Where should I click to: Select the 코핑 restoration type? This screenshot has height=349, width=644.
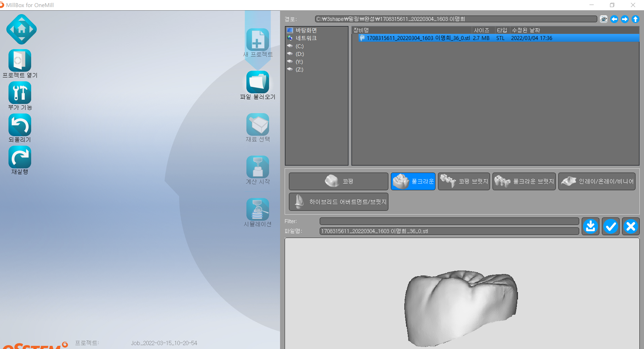(x=338, y=181)
